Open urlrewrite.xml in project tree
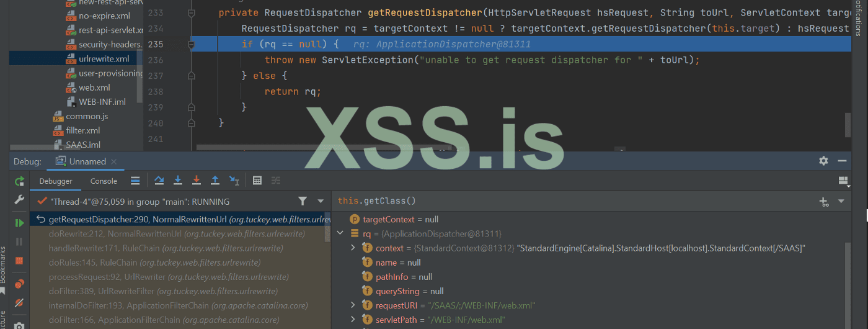The image size is (868, 329). (104, 59)
